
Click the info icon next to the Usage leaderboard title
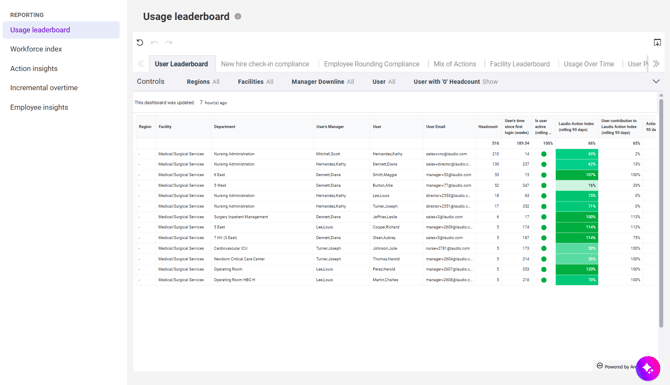(x=238, y=16)
